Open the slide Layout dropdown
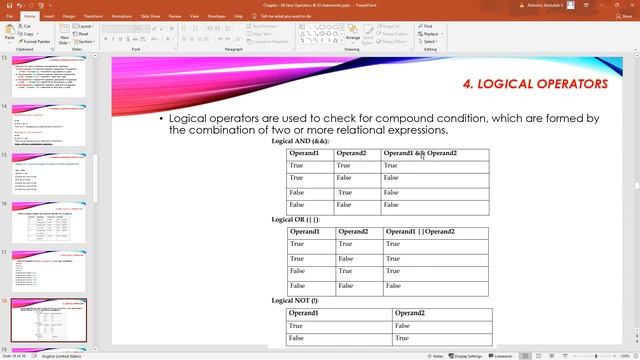640x360 pixels. point(83,26)
